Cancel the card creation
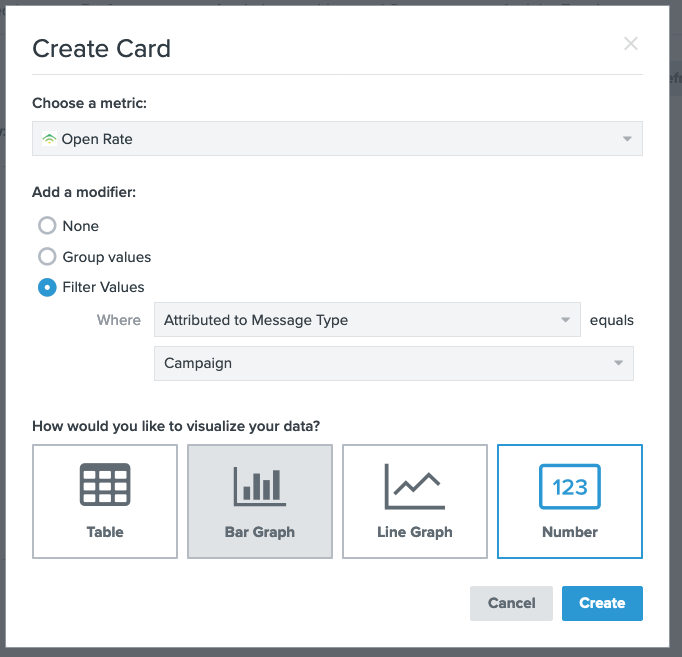Screen dimensions: 682x657 click(x=511, y=603)
